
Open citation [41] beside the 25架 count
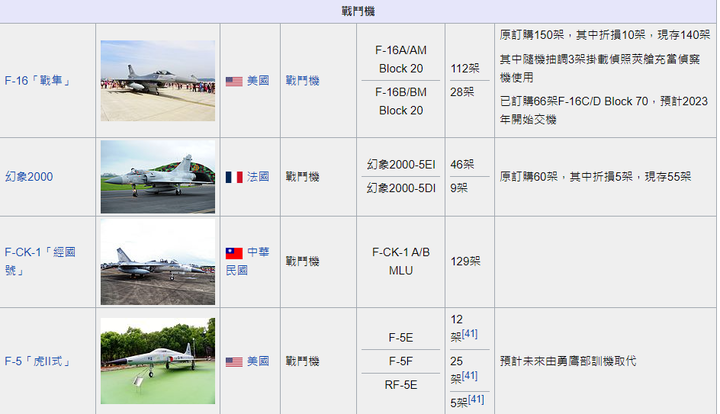pos(470,376)
